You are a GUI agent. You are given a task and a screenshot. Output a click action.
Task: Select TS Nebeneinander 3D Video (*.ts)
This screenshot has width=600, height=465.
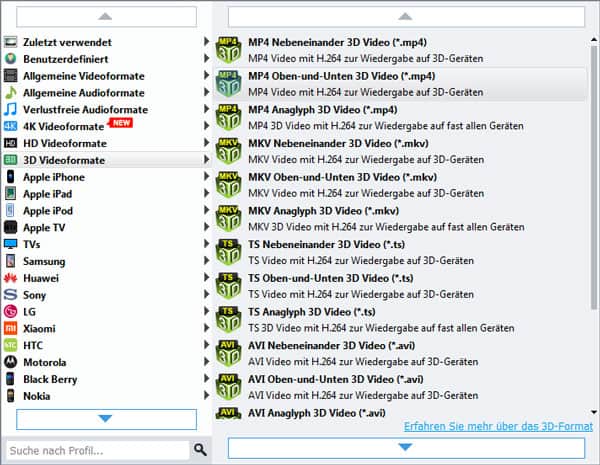pos(400,252)
